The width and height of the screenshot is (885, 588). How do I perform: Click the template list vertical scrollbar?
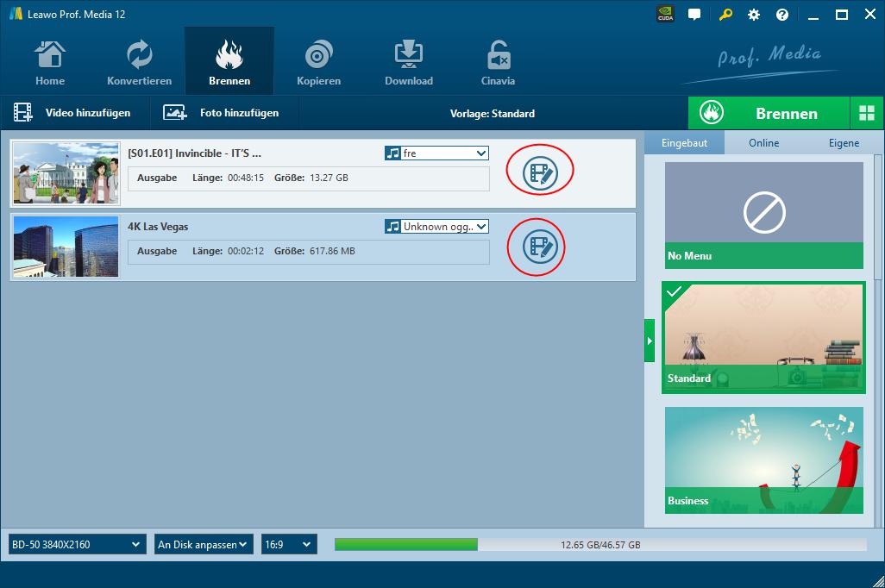(877, 217)
